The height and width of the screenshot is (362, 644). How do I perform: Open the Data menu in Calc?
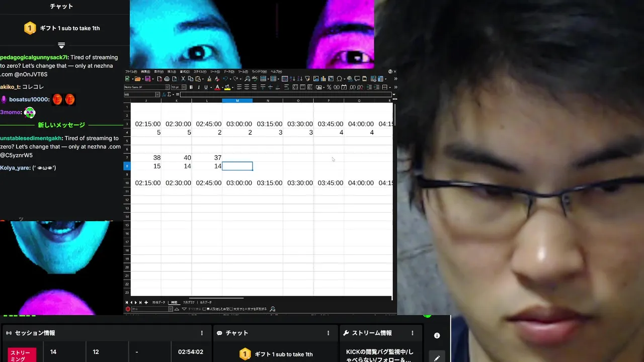click(229, 72)
